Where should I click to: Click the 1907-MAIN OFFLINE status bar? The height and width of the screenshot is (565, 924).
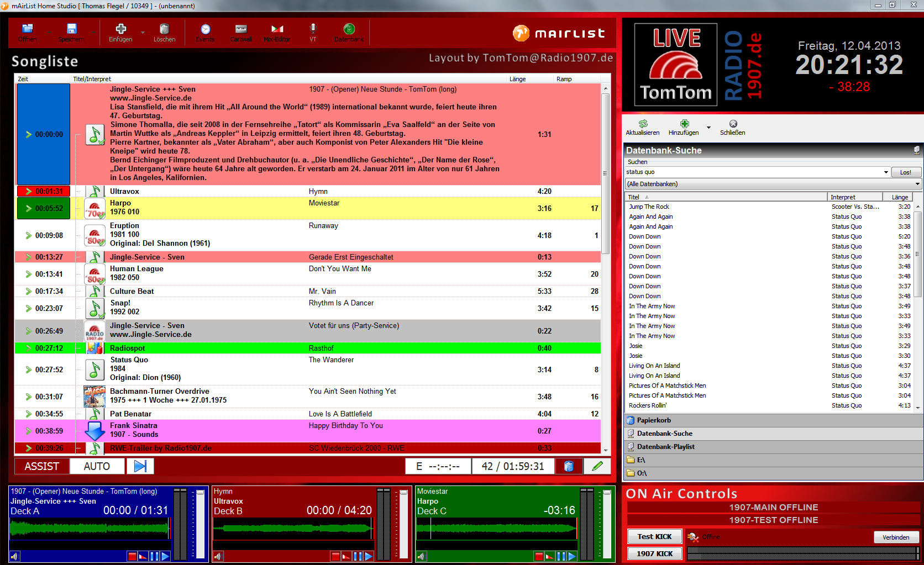773,507
